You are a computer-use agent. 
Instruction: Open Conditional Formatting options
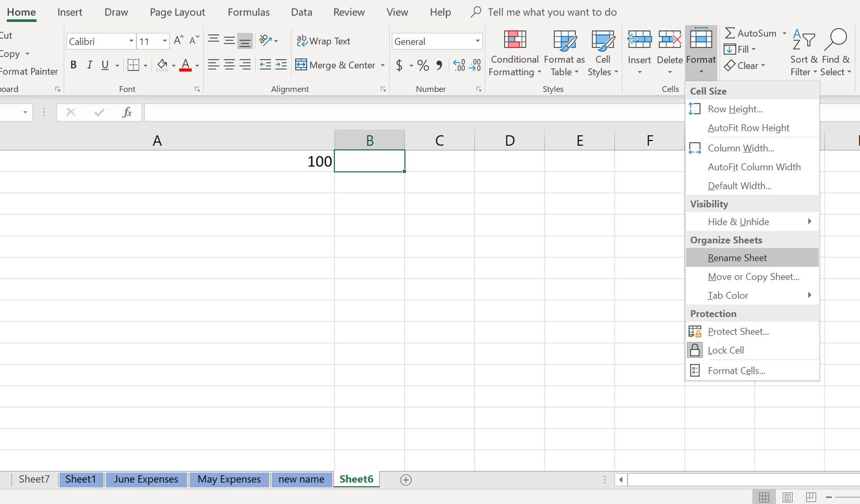[515, 53]
